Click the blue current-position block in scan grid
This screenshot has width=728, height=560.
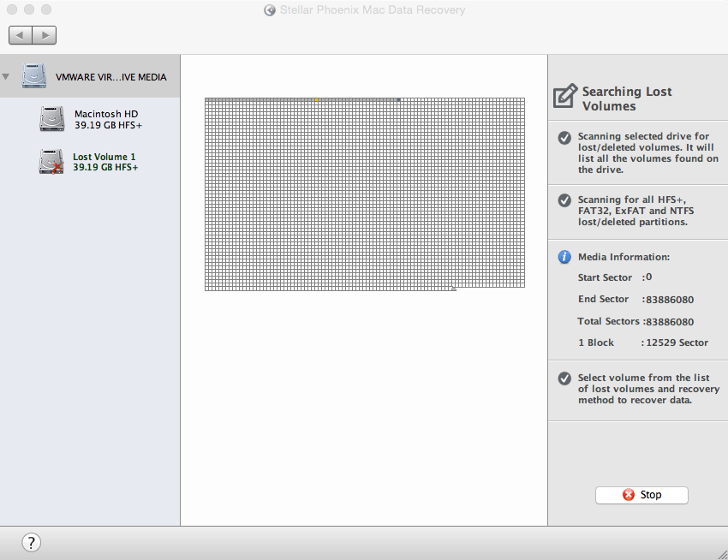[399, 100]
